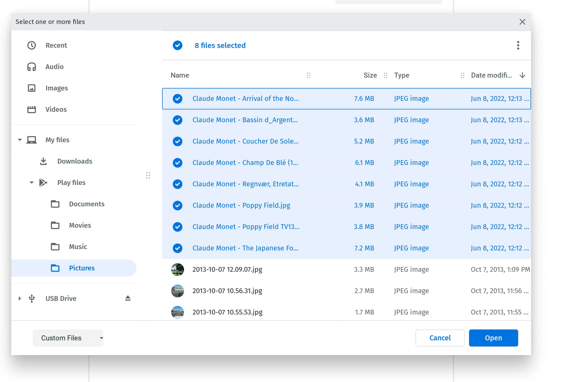The image size is (588, 382).
Task: Select file name 2013-10-07 10.55.53.jpg
Action: pyautogui.click(x=227, y=312)
